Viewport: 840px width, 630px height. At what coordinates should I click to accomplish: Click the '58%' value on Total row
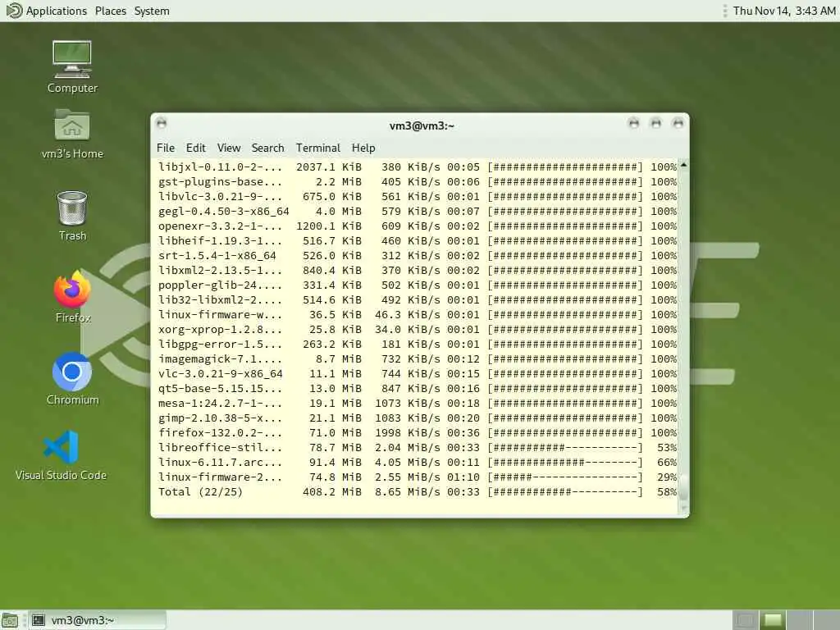click(x=667, y=492)
